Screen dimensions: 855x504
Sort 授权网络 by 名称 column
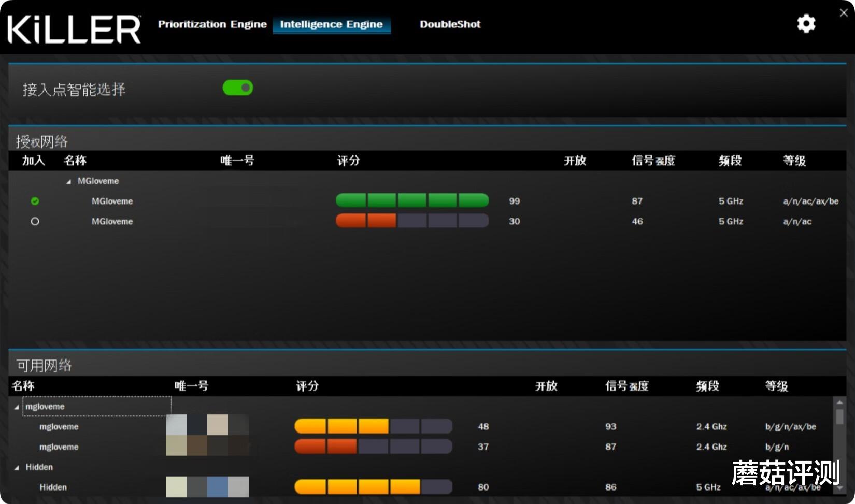tap(75, 161)
